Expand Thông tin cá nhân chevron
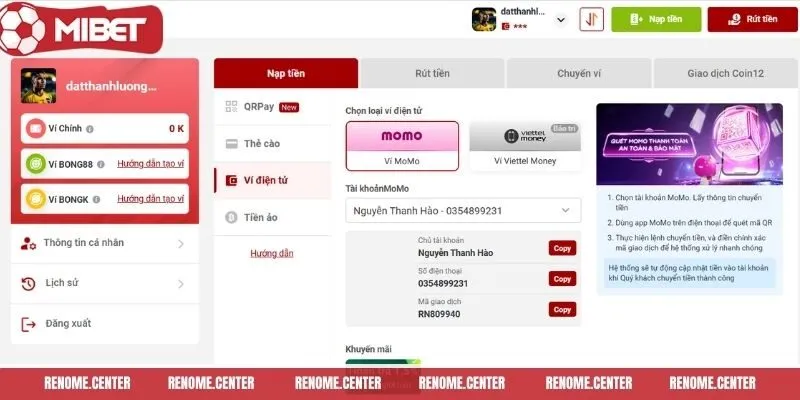 181,244
